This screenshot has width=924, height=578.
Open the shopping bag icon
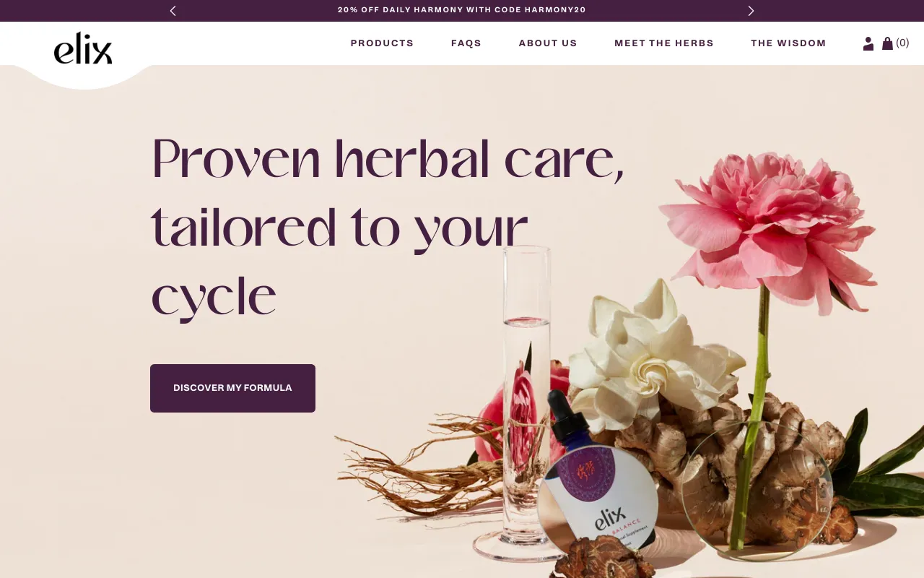coord(887,43)
